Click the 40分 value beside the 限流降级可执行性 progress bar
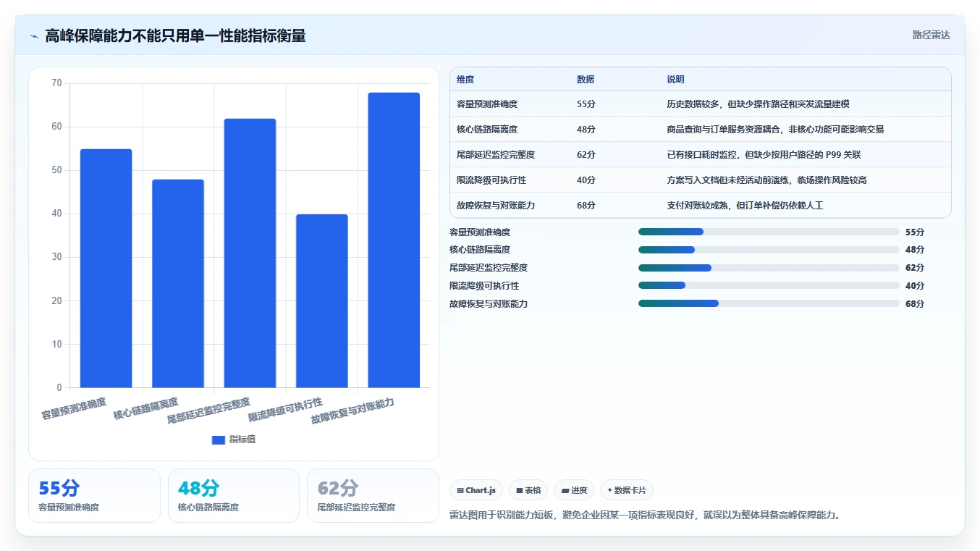The image size is (980, 551). (915, 286)
